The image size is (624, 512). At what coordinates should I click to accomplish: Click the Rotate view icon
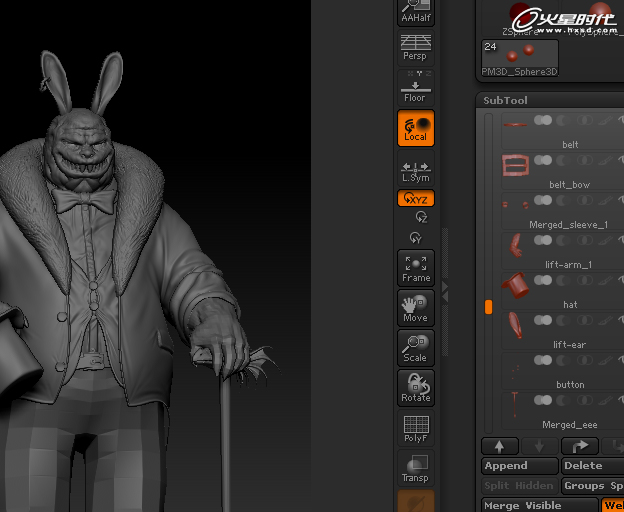pos(415,388)
